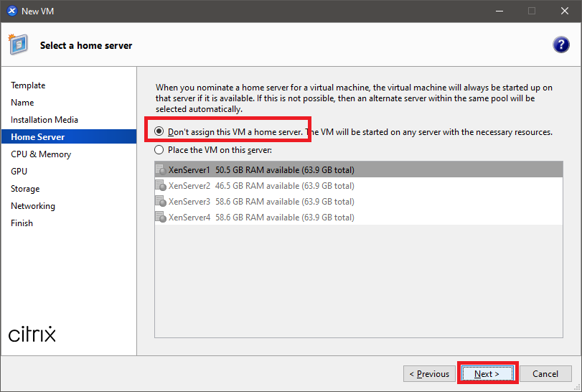Cancel the New VM wizard
The height and width of the screenshot is (392, 582).
(x=545, y=374)
